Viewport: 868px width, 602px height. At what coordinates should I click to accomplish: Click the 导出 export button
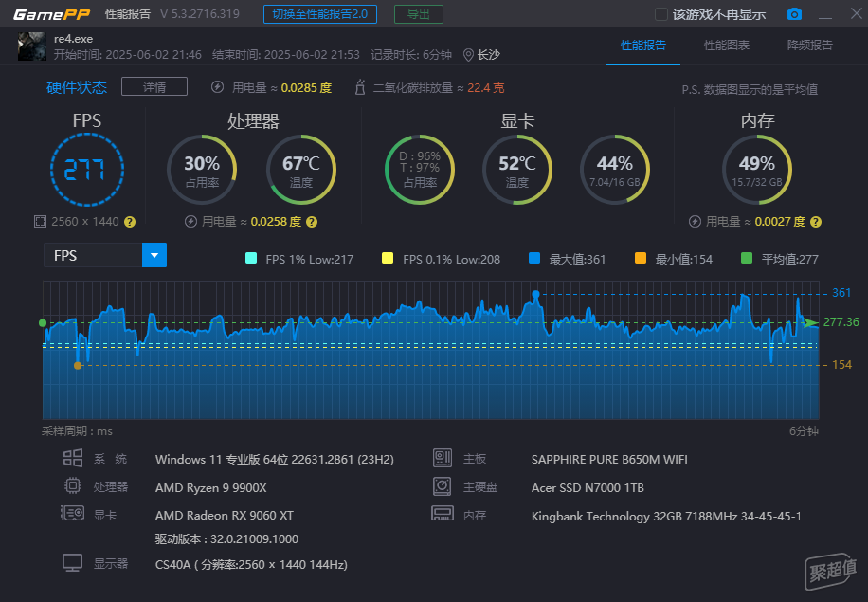click(419, 14)
